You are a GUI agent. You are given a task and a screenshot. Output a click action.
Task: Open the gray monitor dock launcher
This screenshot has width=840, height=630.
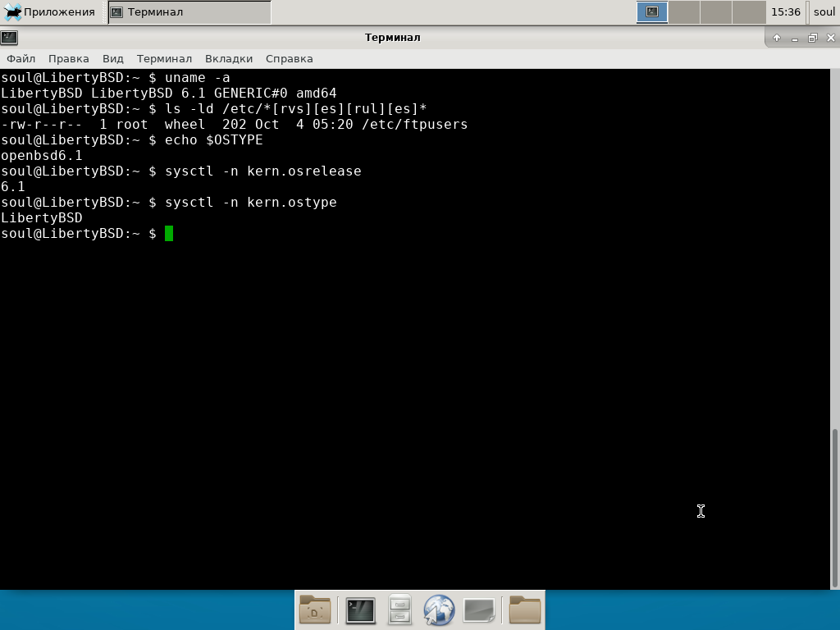pos(479,610)
